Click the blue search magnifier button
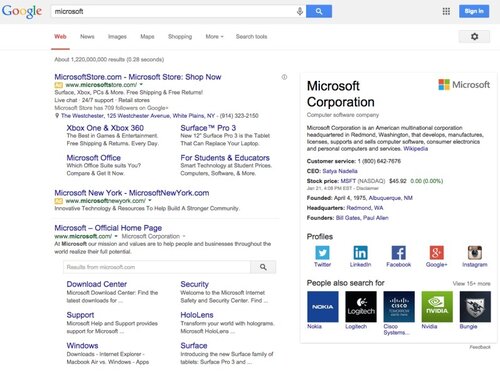Image resolution: width=500 pixels, height=376 pixels. click(x=319, y=11)
